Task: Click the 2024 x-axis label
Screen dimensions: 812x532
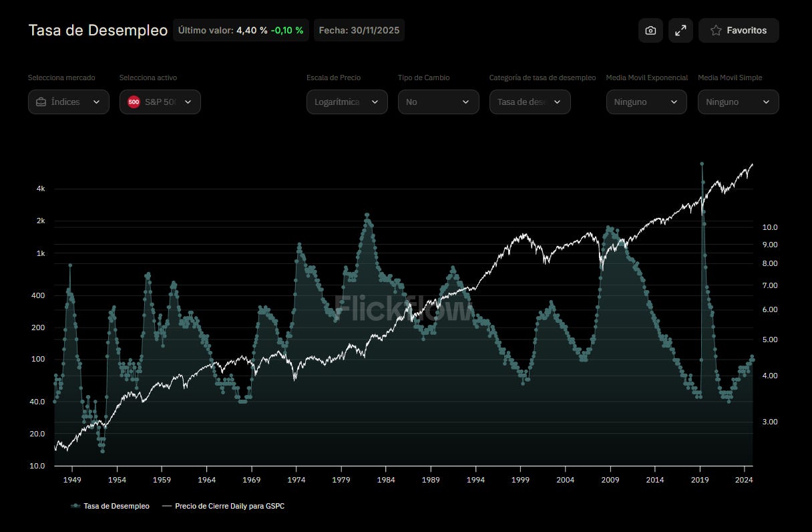Action: click(x=745, y=480)
